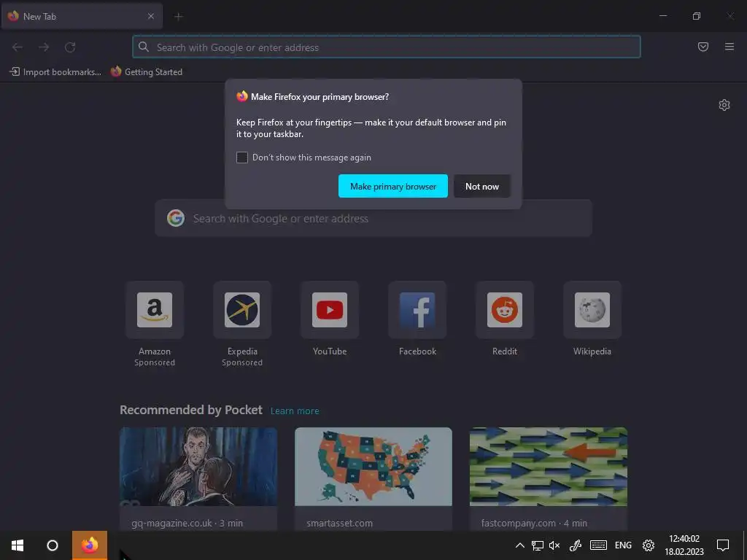Image resolution: width=747 pixels, height=560 pixels.
Task: Open the taskbar clock and date
Action: pyautogui.click(x=684, y=545)
